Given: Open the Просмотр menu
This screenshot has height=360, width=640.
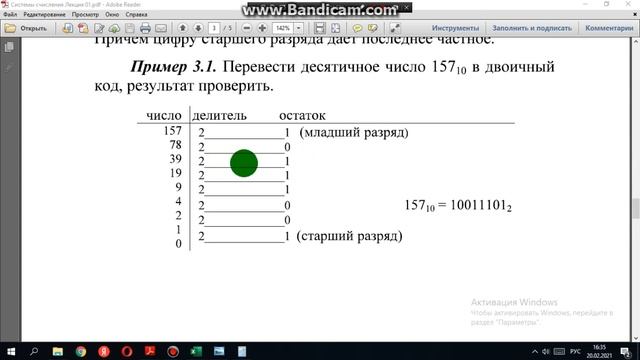Looking at the screenshot, I should pos(85,14).
